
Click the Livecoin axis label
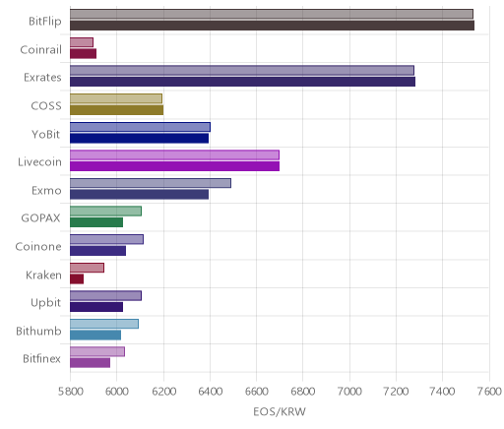[39, 162]
